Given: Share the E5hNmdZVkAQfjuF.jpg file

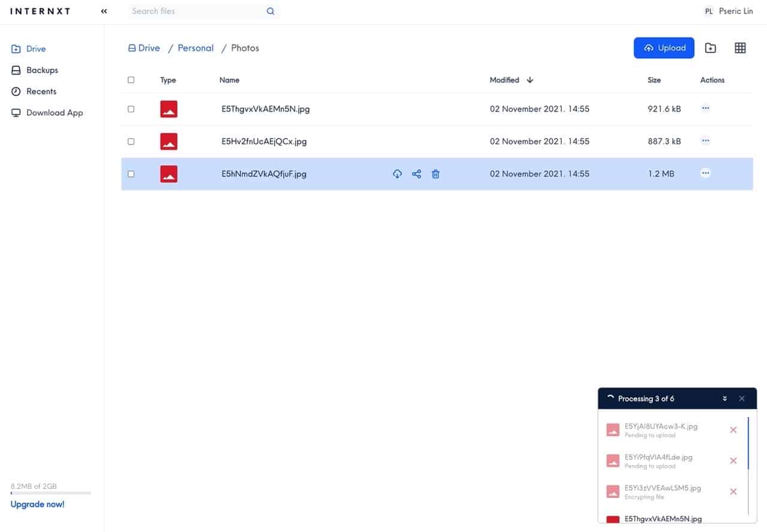Looking at the screenshot, I should coord(416,174).
